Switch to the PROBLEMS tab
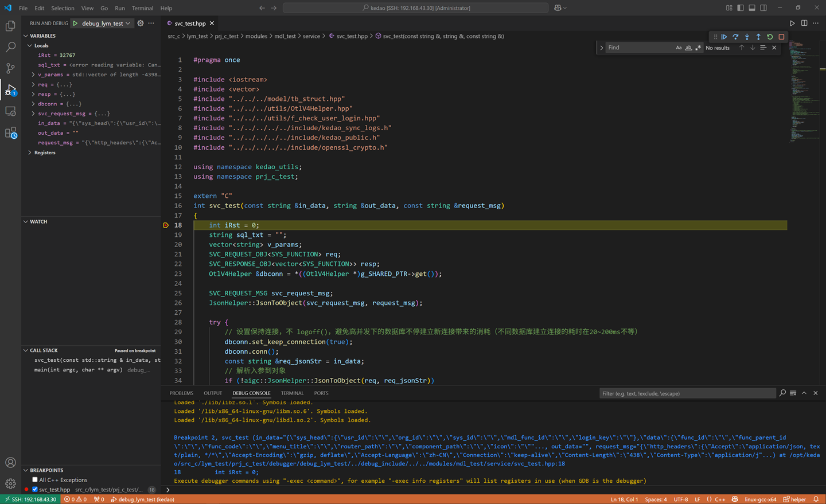Screen dimensions: 826x504 point(181,393)
